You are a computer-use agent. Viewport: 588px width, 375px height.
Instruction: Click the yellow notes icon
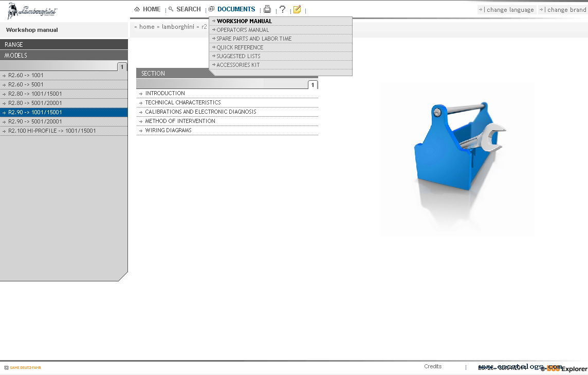point(297,9)
